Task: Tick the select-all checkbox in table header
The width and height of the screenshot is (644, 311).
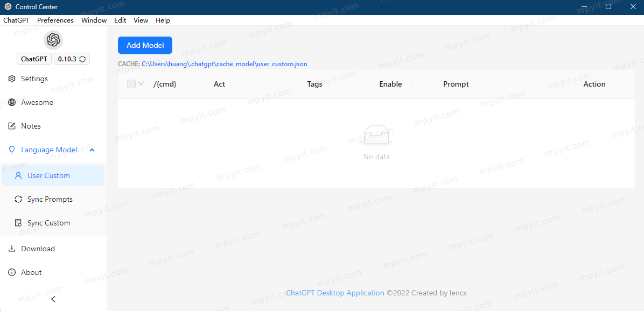Action: pyautogui.click(x=131, y=84)
